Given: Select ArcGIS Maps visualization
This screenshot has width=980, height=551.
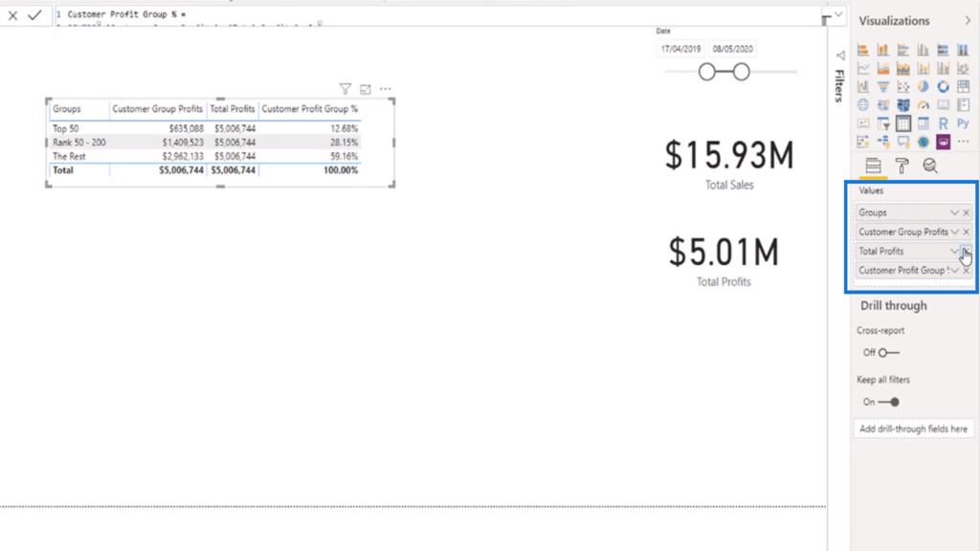Looking at the screenshot, I should tap(924, 142).
